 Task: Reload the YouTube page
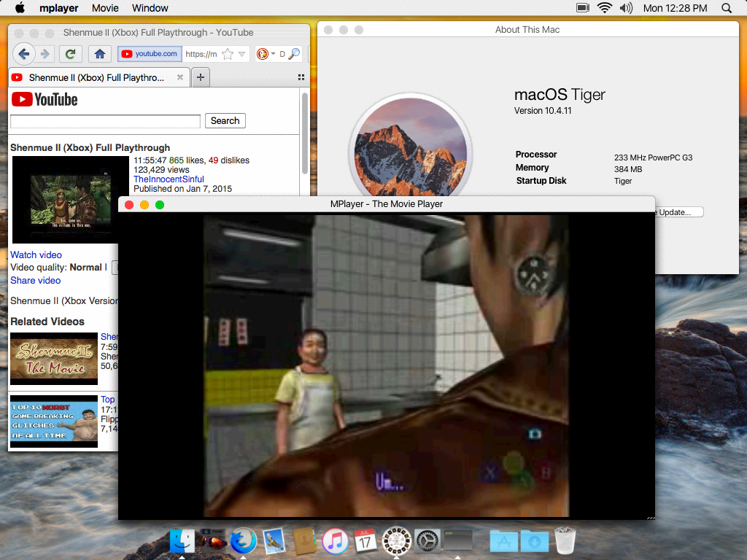click(71, 54)
